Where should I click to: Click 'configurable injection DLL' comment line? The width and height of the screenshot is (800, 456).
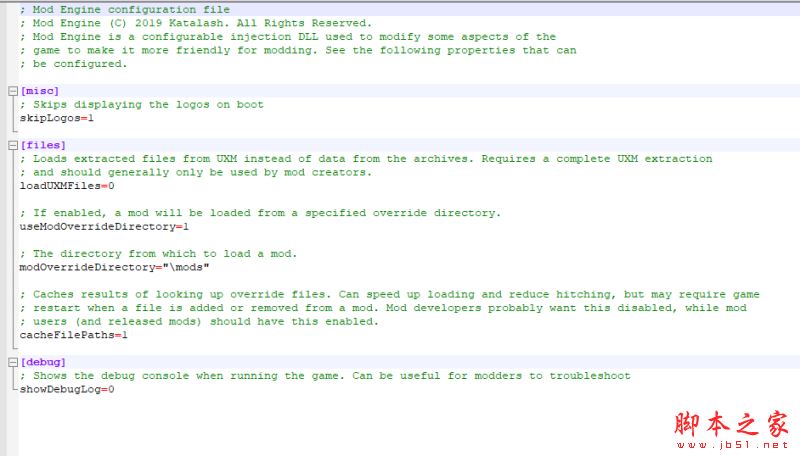[288, 37]
